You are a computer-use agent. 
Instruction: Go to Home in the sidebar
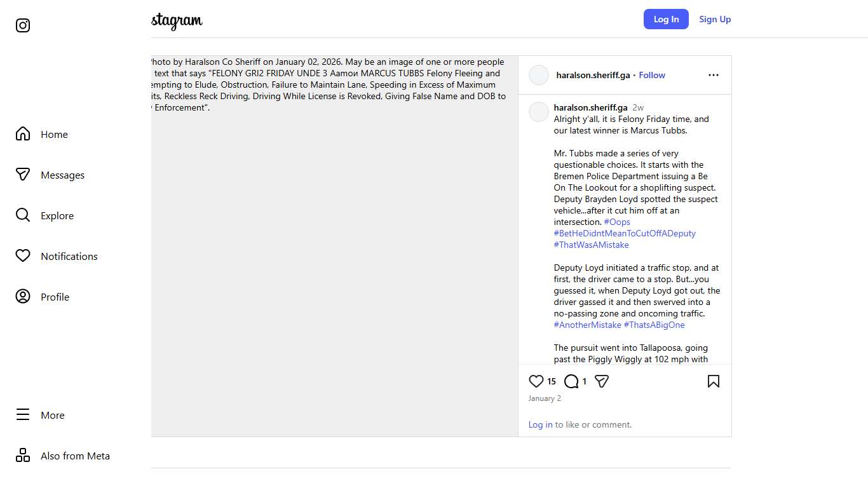click(54, 134)
